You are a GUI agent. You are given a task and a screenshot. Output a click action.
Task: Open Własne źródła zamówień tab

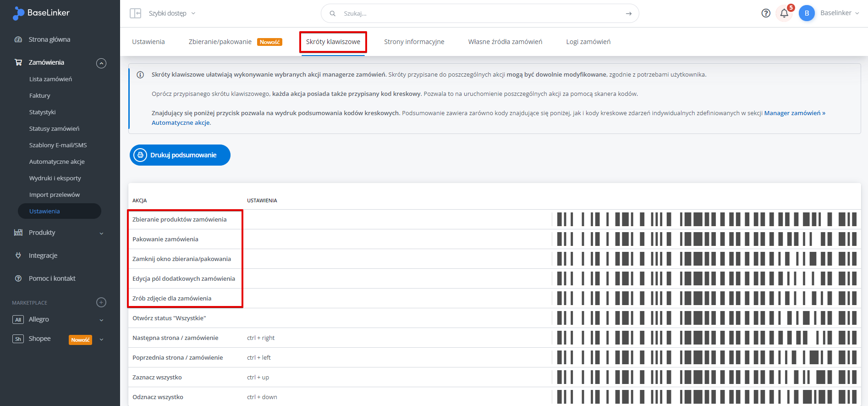point(505,42)
